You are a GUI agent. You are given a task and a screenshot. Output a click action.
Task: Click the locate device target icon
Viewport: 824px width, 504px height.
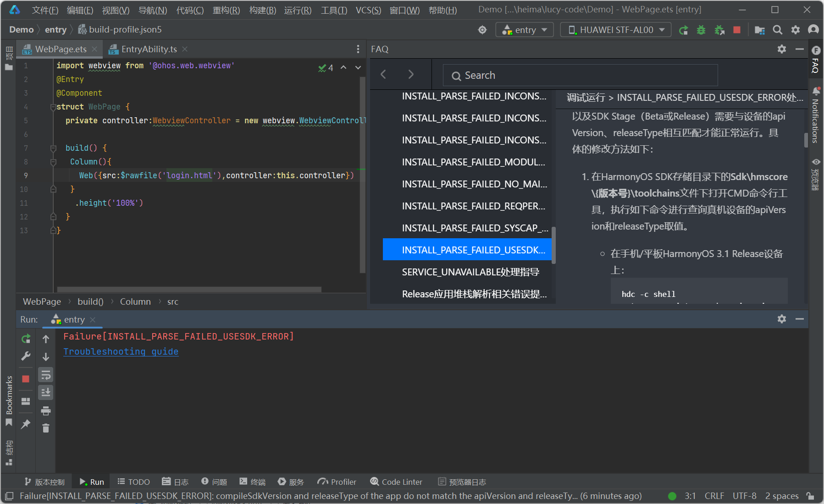tap(482, 30)
